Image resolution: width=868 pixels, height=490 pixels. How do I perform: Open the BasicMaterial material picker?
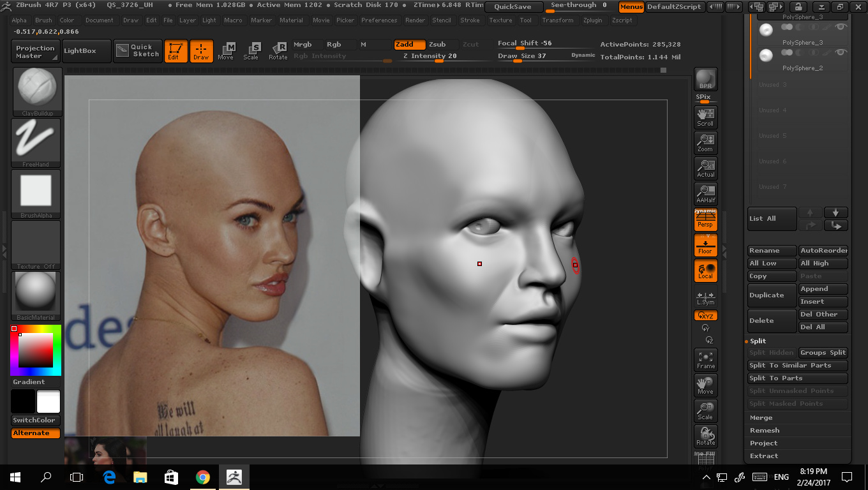coord(36,296)
